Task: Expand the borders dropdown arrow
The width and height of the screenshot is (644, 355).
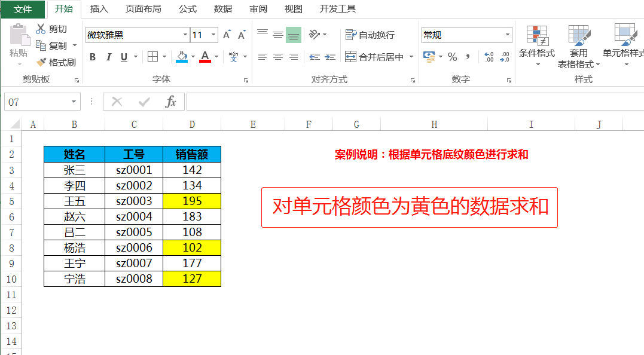Action: coord(164,57)
